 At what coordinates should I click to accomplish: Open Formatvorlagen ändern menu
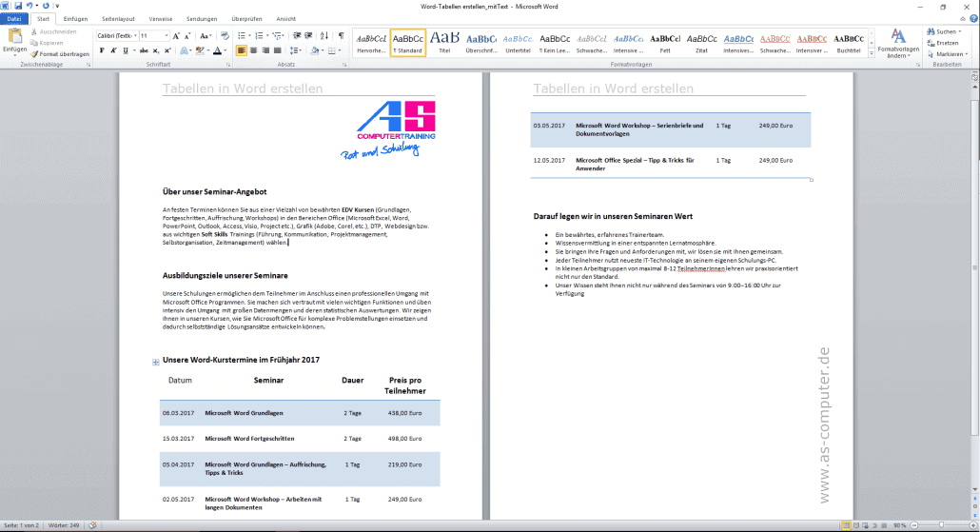point(898,43)
